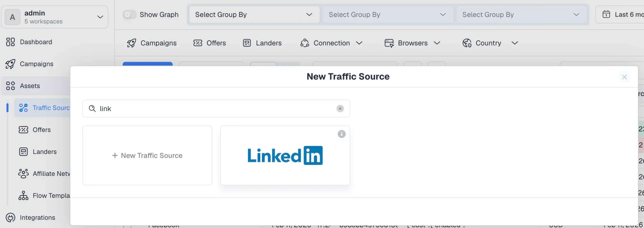644x228 pixels.
Task: Click the Integrations plug icon
Action: pos(10,217)
